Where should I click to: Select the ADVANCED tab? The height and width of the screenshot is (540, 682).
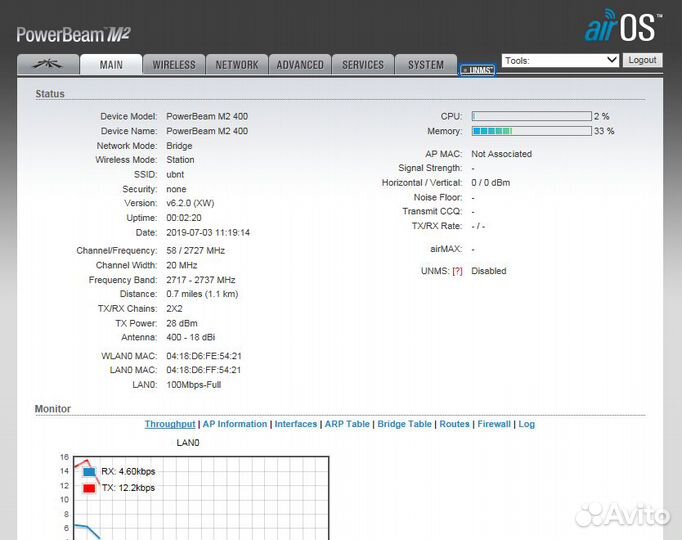[x=300, y=64]
